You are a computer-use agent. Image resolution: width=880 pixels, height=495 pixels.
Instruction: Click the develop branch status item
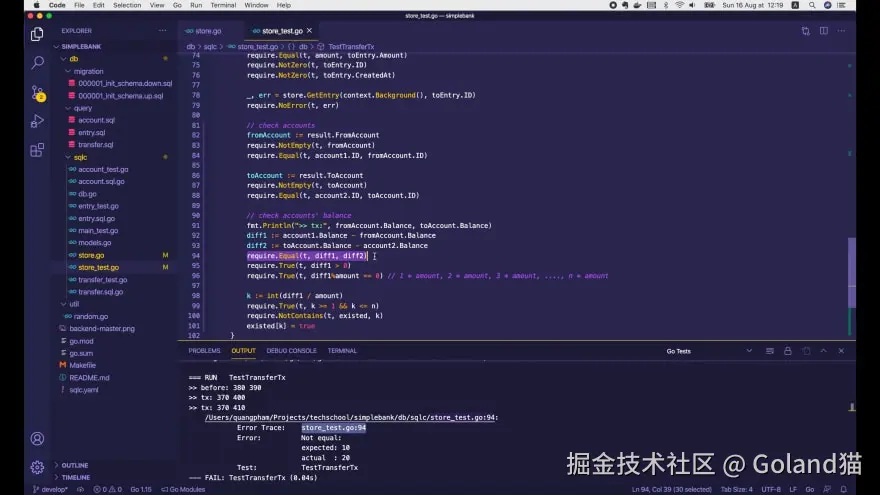coord(51,489)
